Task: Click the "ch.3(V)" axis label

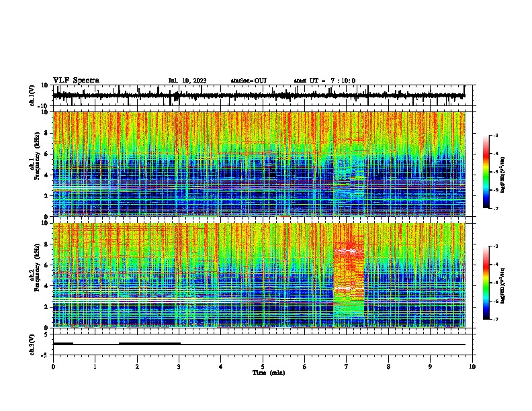Action: click(x=32, y=345)
